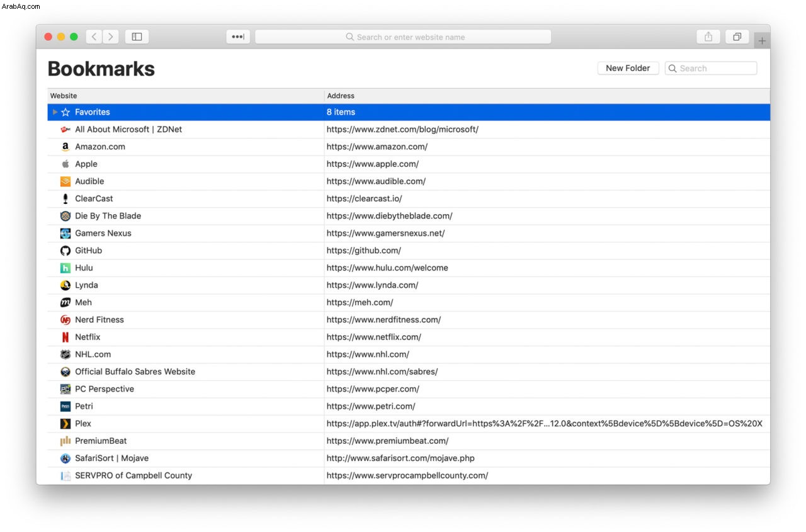Image resolution: width=806 pixels, height=532 pixels.
Task: Go forward with the Safari forward arrow
Action: click(111, 37)
